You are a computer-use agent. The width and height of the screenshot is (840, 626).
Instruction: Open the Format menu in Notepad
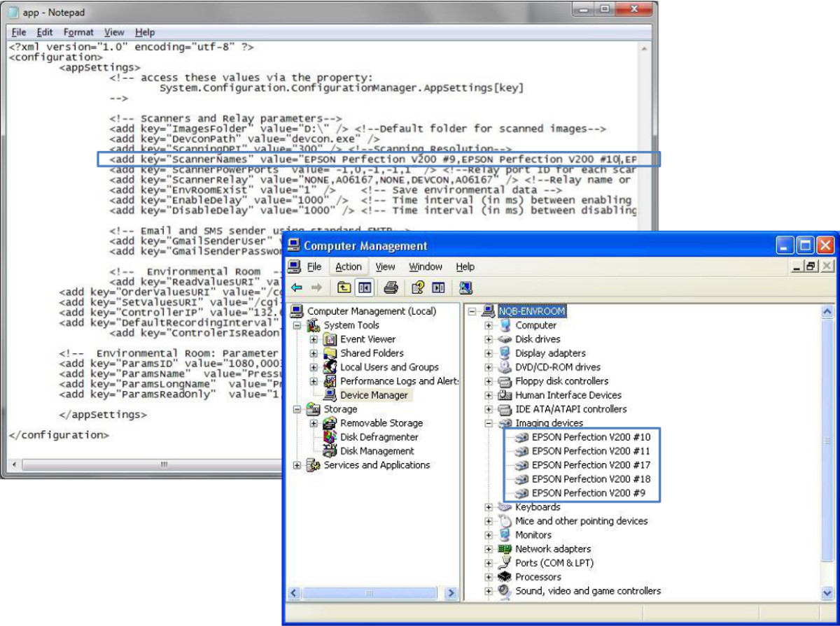coord(78,32)
